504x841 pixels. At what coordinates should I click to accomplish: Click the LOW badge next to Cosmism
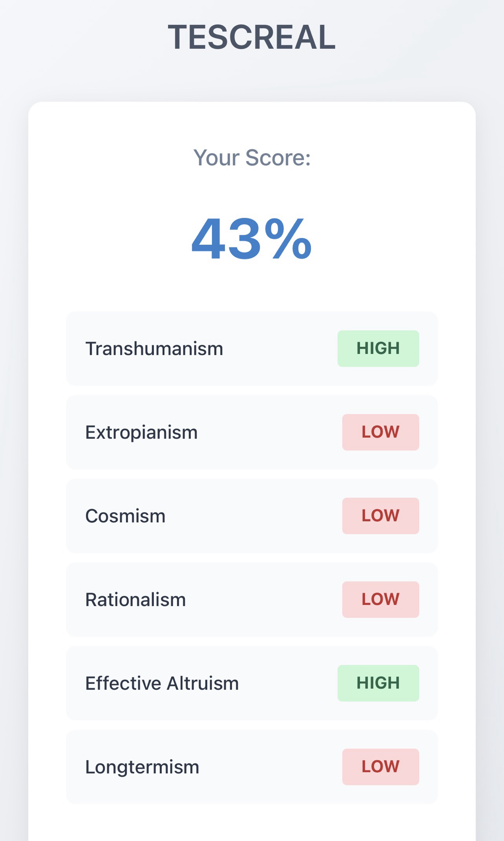click(x=380, y=516)
